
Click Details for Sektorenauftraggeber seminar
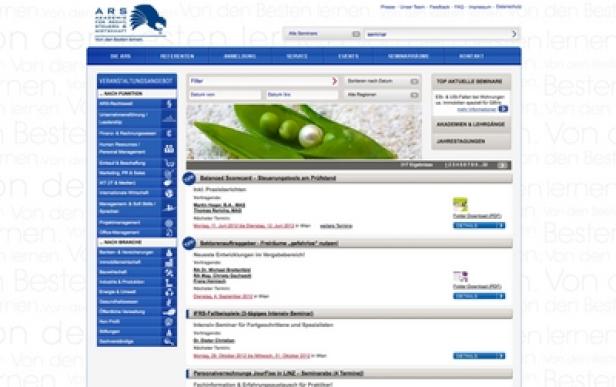tap(479, 296)
